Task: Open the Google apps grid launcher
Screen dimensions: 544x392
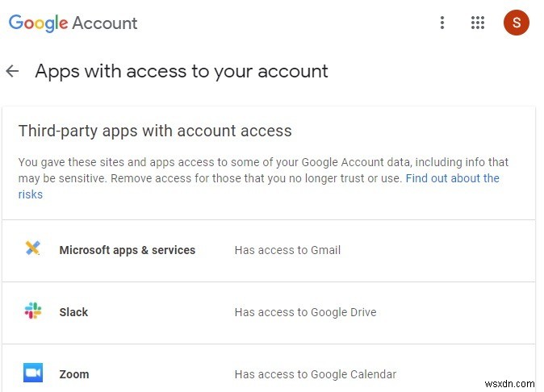Action: coord(478,23)
